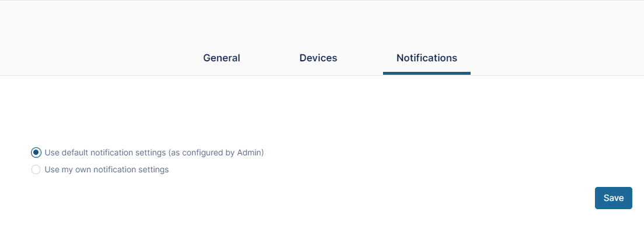Click the 'Use my own notification settings' label

(107, 169)
